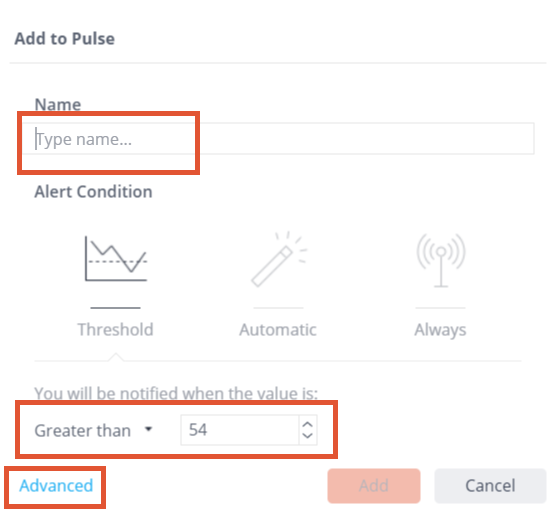Open the Advanced options link
Screen dimensions: 556x517
[56, 485]
